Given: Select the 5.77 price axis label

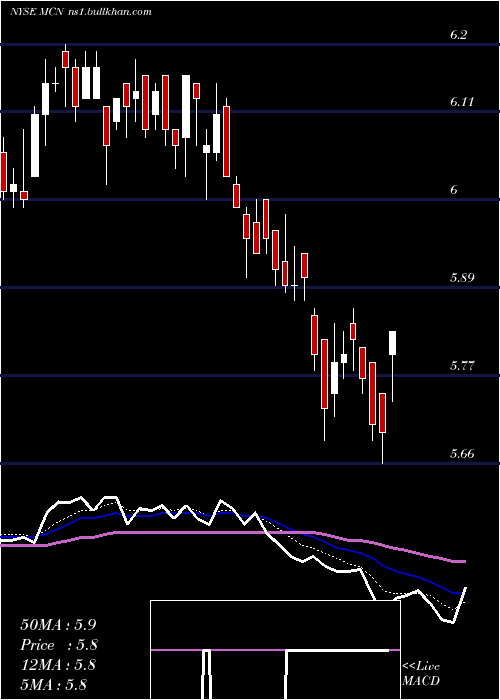Looking at the screenshot, I should coord(462,366).
